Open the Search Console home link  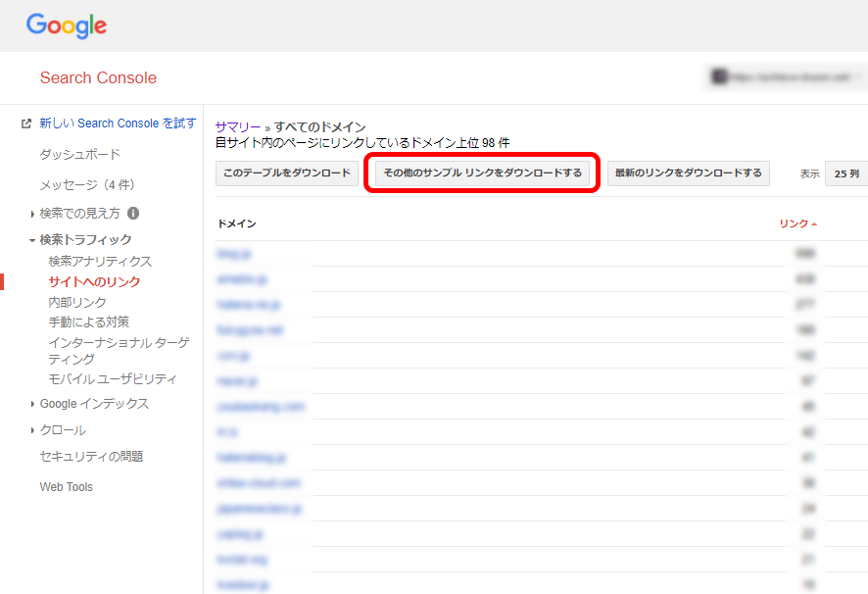click(98, 77)
